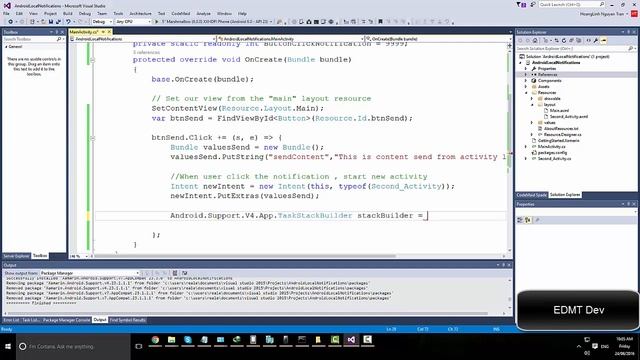The height and width of the screenshot is (360, 640).
Task: Open the AndroidLocalNotifications project navigation dropdown
Action: (142, 39)
